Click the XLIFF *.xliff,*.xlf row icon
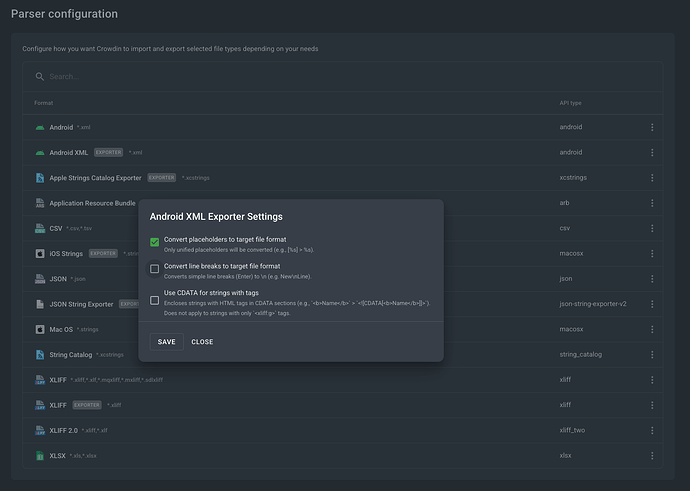This screenshot has height=491, width=690. click(x=40, y=380)
